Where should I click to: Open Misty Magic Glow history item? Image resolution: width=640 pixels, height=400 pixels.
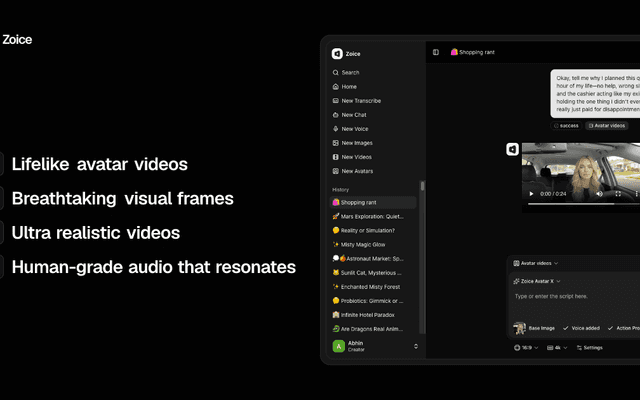[359, 244]
